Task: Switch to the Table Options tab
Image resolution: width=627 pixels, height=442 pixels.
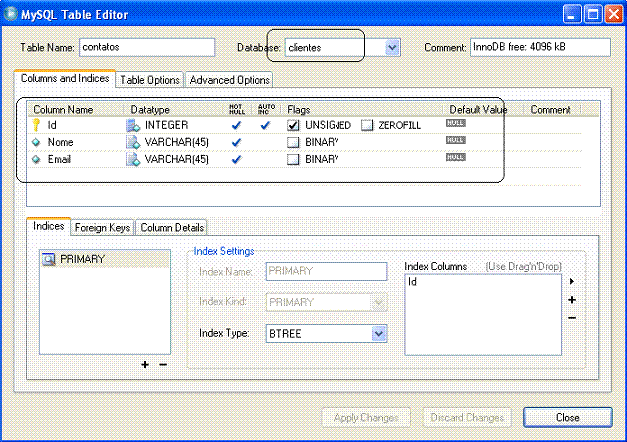Action: coord(150,80)
